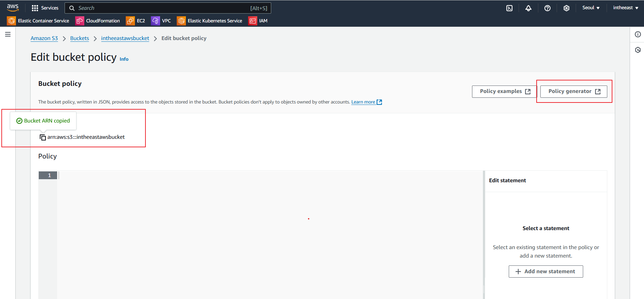The width and height of the screenshot is (644, 299).
Task: Open the info panel icon on right edge
Action: pyautogui.click(x=638, y=34)
